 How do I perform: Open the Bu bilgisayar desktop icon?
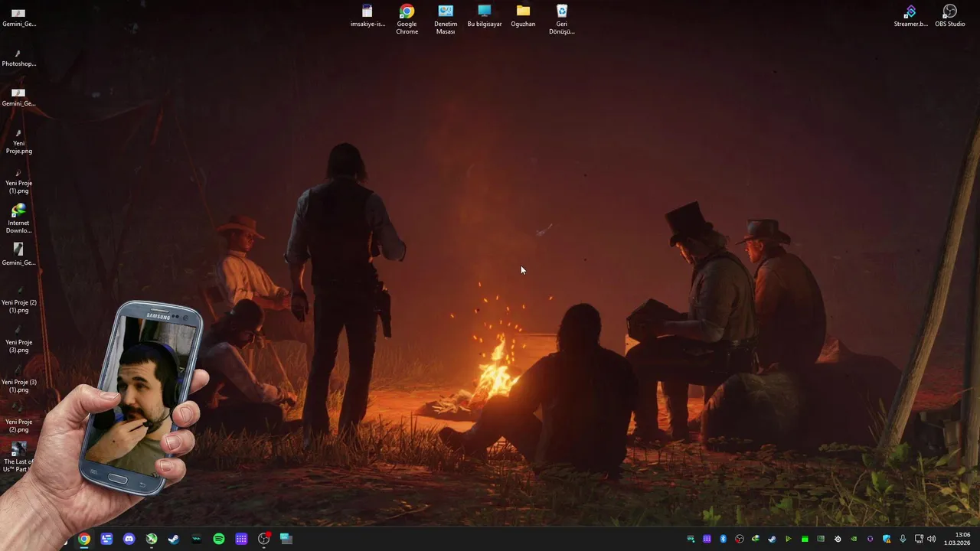tap(485, 16)
